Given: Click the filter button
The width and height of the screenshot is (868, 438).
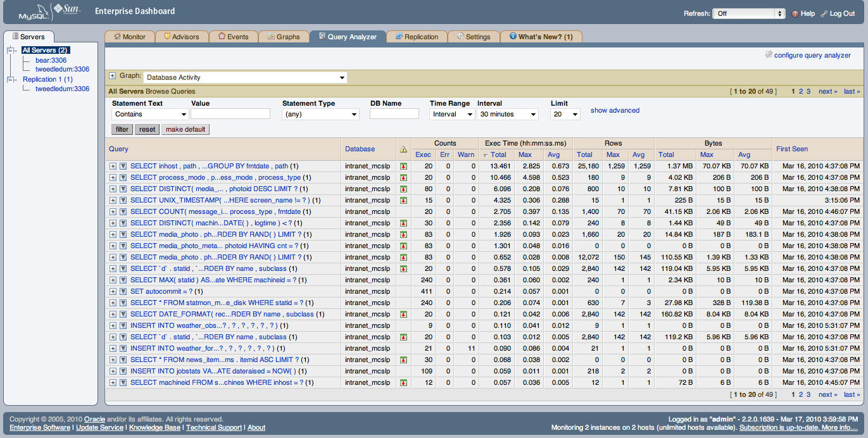Looking at the screenshot, I should (122, 129).
